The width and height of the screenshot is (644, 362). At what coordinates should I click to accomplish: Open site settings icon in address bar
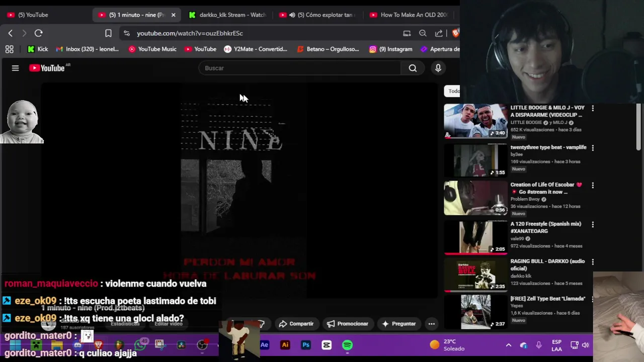[x=126, y=33]
